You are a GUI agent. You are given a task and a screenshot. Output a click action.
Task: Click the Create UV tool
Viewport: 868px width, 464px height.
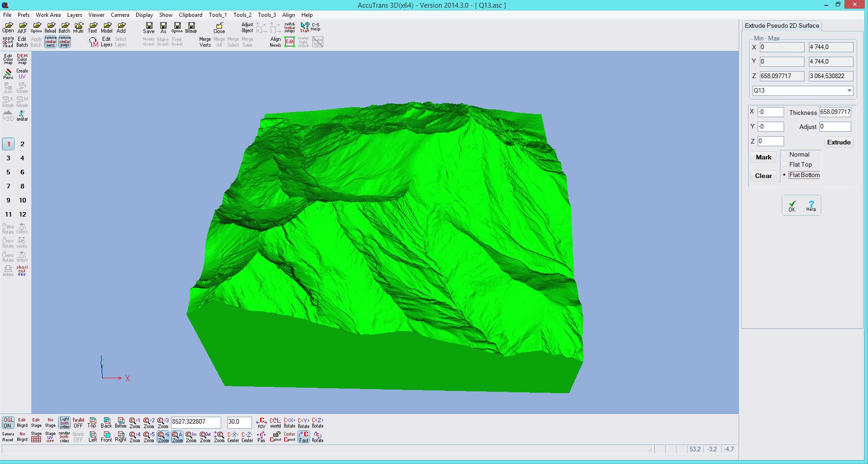point(22,74)
